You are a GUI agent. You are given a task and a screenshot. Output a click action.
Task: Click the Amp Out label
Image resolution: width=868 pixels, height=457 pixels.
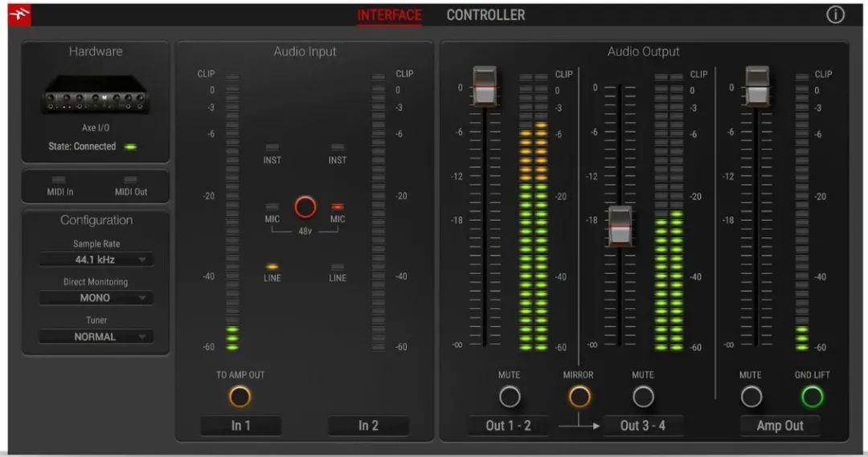[780, 426]
